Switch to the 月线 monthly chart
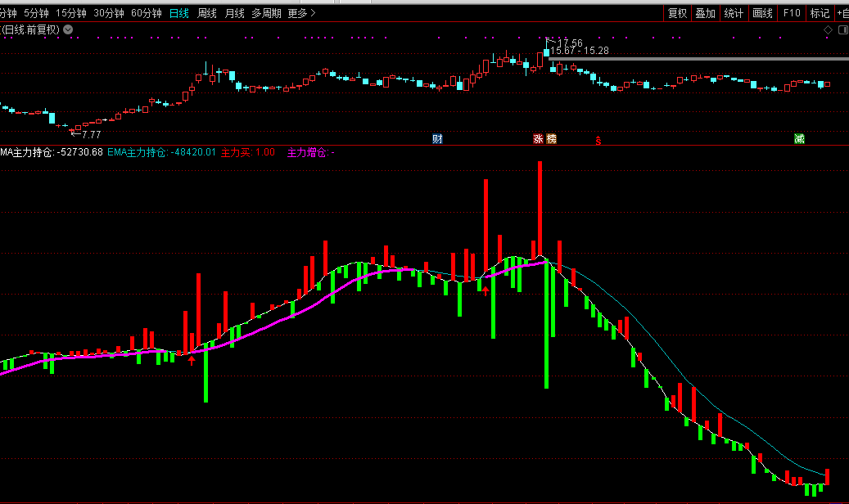This screenshot has width=849, height=504. 234,13
